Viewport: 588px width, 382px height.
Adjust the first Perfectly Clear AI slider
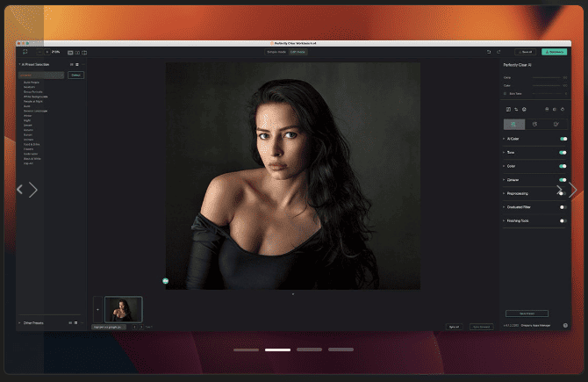pyautogui.click(x=547, y=77)
